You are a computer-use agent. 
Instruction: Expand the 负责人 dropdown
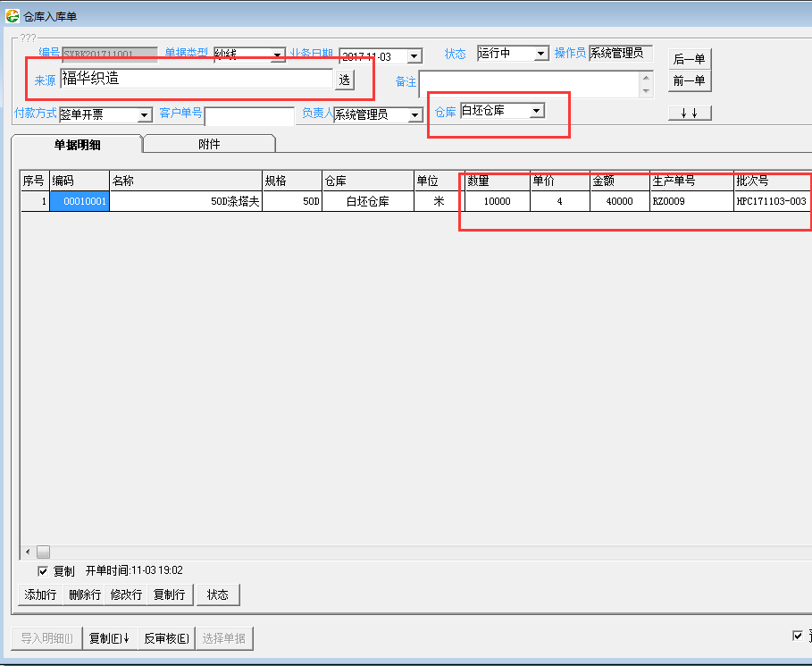click(x=414, y=114)
